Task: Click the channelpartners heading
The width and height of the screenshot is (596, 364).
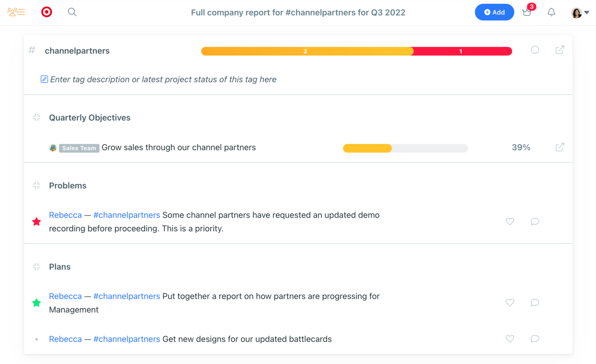Action: 77,51
